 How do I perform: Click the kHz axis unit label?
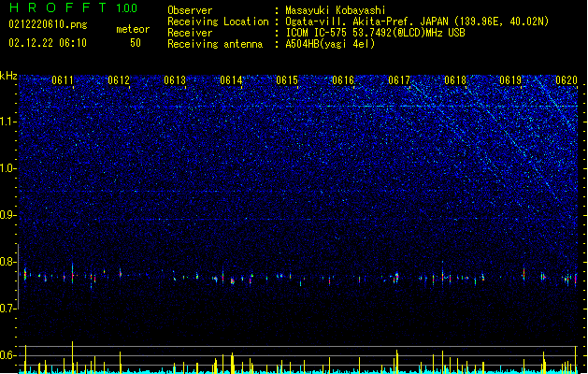pos(8,76)
